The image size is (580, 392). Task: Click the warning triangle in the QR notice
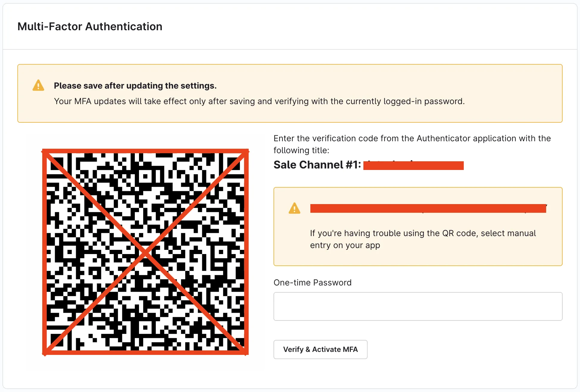tap(294, 208)
